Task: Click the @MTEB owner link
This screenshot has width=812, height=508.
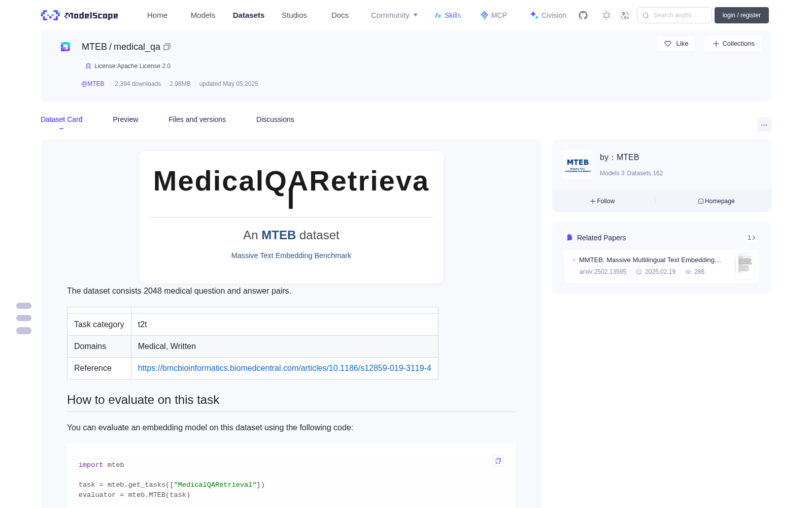Action: pyautogui.click(x=93, y=84)
